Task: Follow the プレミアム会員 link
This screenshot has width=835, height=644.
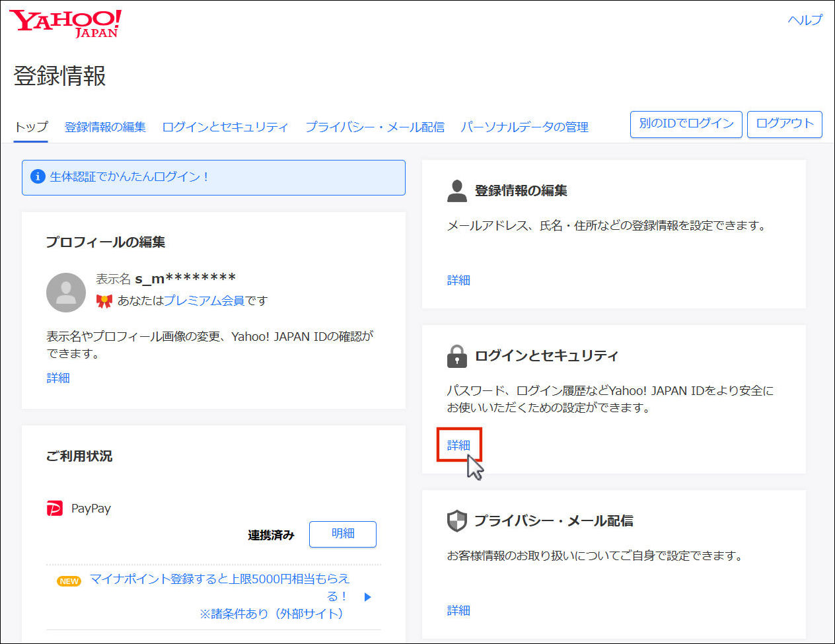Action: click(204, 301)
